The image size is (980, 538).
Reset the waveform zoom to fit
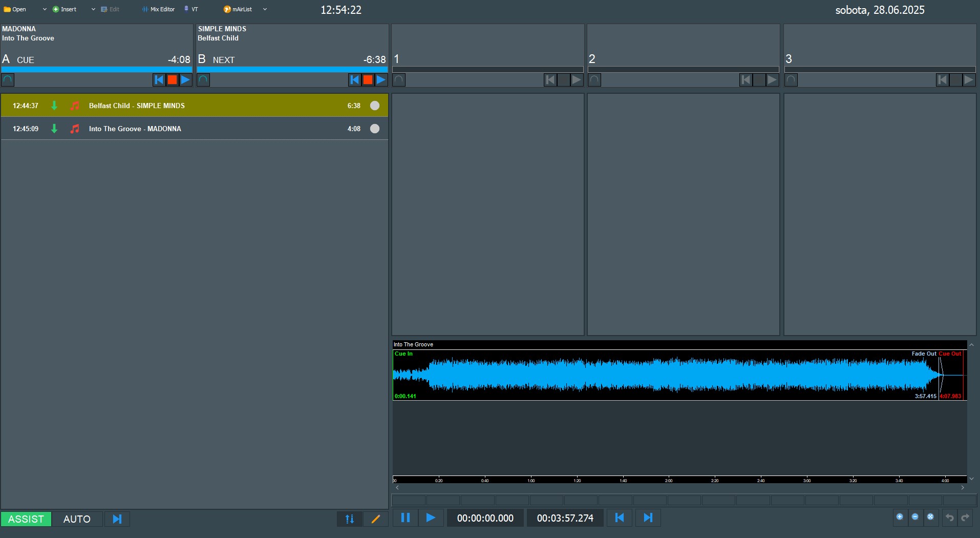click(930, 517)
